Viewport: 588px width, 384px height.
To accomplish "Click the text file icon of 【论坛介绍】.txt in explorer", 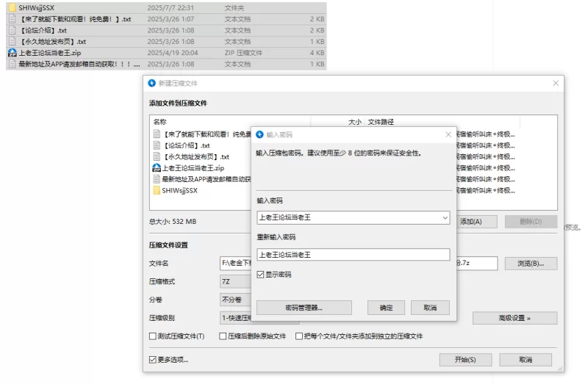I will coord(12,30).
